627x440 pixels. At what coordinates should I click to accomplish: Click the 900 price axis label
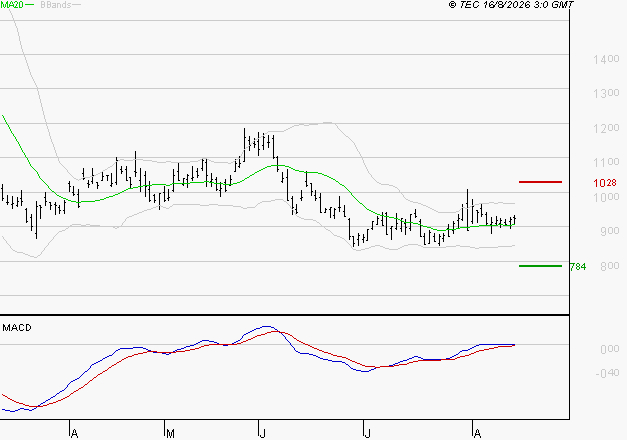[610, 231]
